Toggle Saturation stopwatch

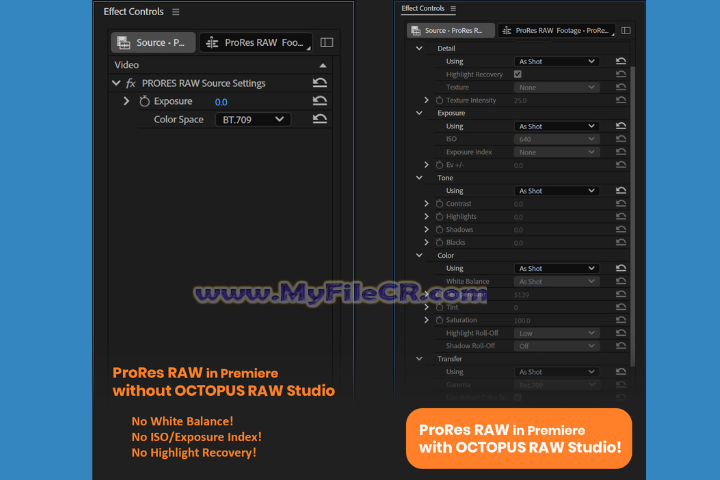(x=439, y=320)
